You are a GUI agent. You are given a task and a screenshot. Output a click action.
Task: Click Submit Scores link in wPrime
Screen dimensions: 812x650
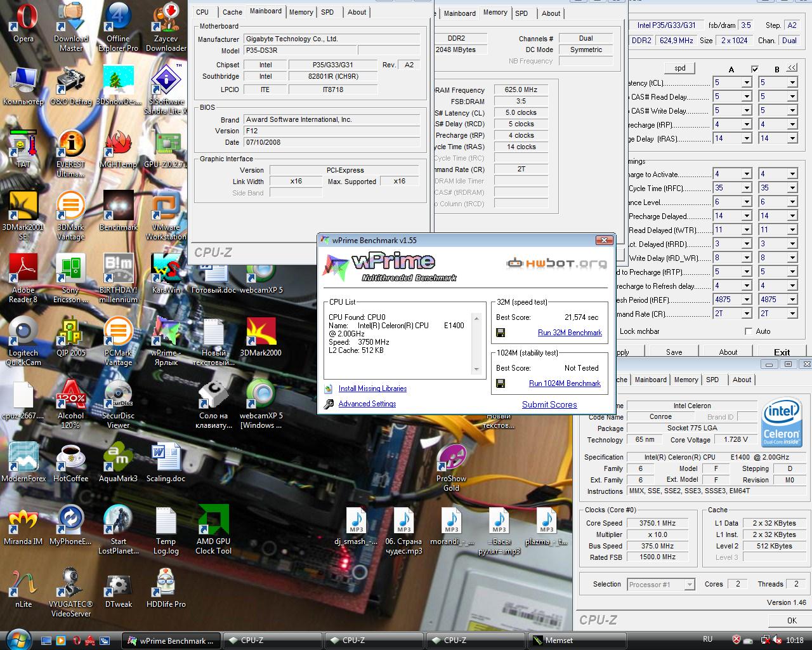(x=549, y=404)
